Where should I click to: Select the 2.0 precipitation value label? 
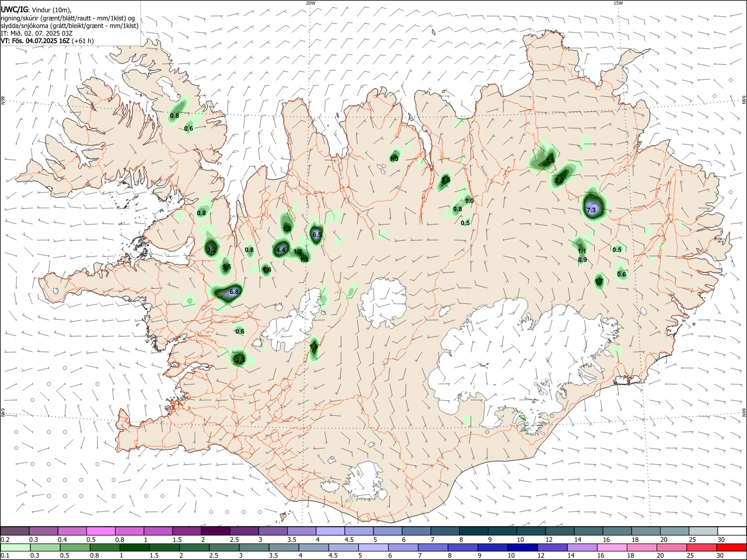[559, 181]
